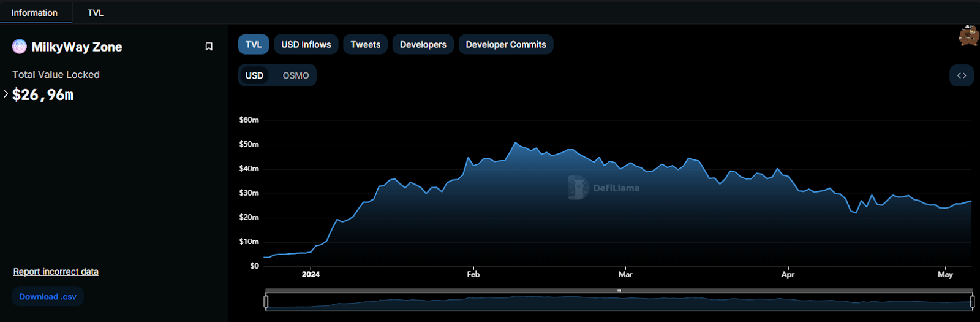Click the May label on the x-axis
Image resolution: width=980 pixels, height=322 pixels.
point(945,274)
